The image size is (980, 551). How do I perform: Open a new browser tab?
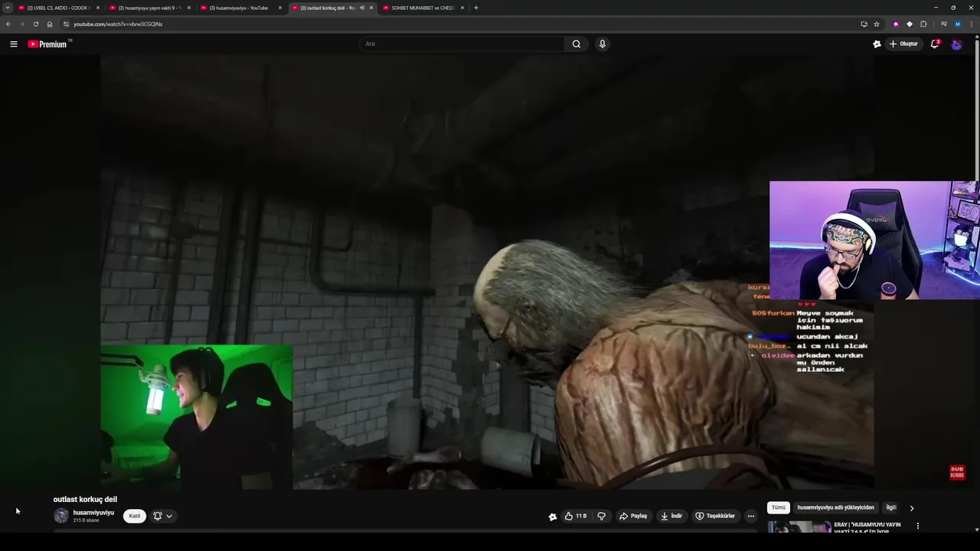tap(476, 8)
